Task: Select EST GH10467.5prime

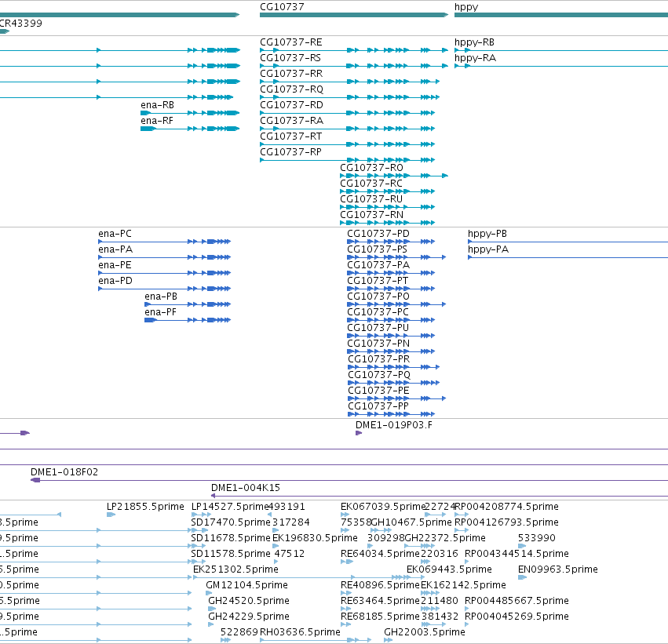Action: 411,522
